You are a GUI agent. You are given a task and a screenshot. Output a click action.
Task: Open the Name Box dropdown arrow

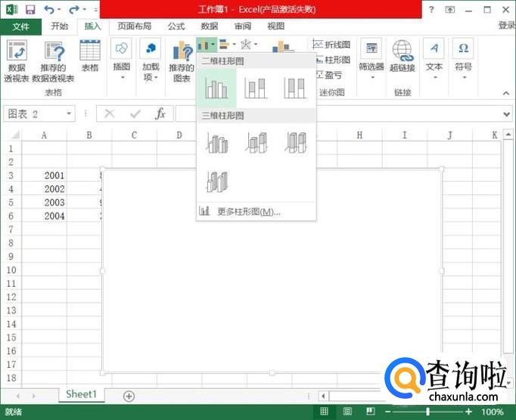click(x=69, y=114)
